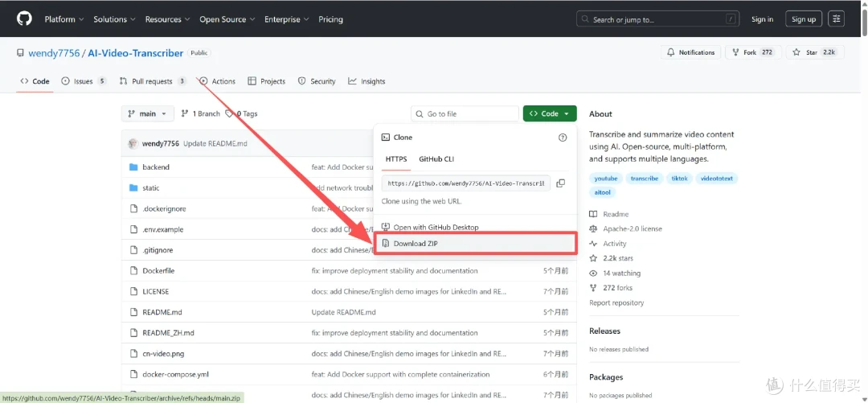Expand the Platform navigation menu
Viewport: 868px width, 403px height.
coord(64,19)
